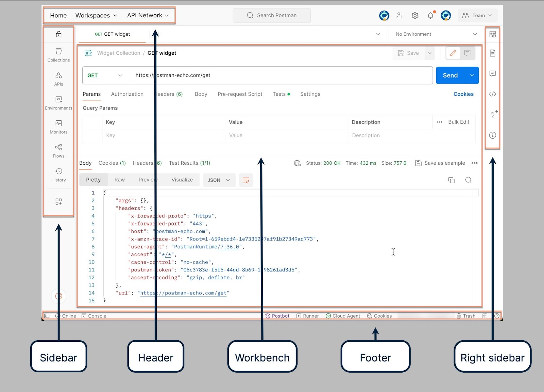Click the network globe icon near status
The image size is (544, 392).
(297, 163)
